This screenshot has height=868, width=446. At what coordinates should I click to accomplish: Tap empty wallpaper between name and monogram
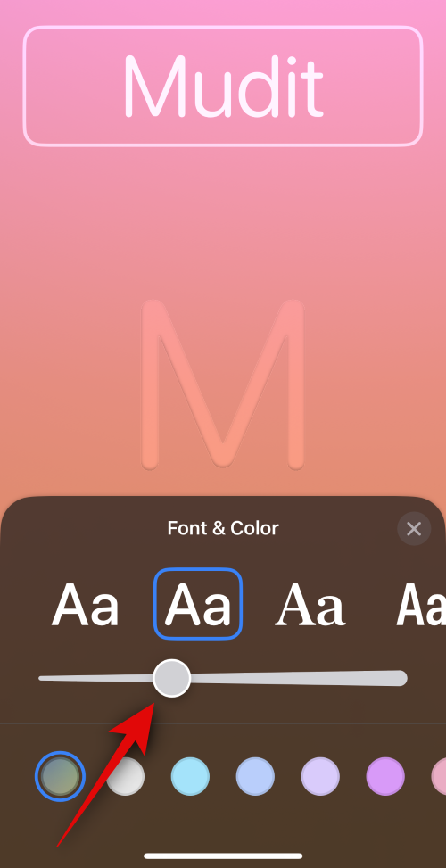223,221
